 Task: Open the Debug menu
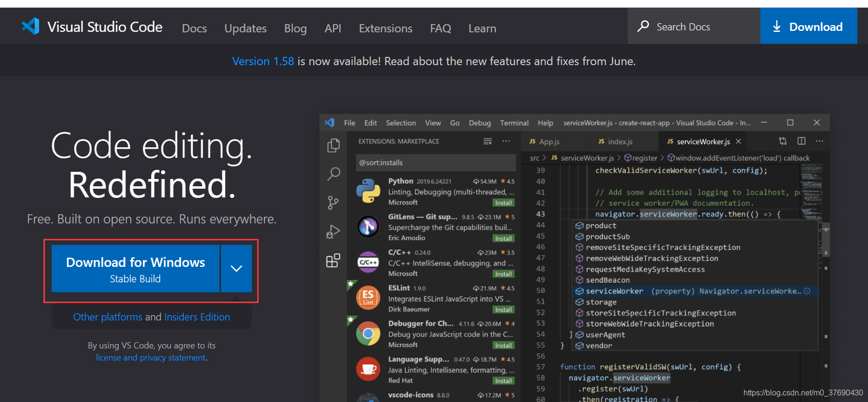[480, 123]
